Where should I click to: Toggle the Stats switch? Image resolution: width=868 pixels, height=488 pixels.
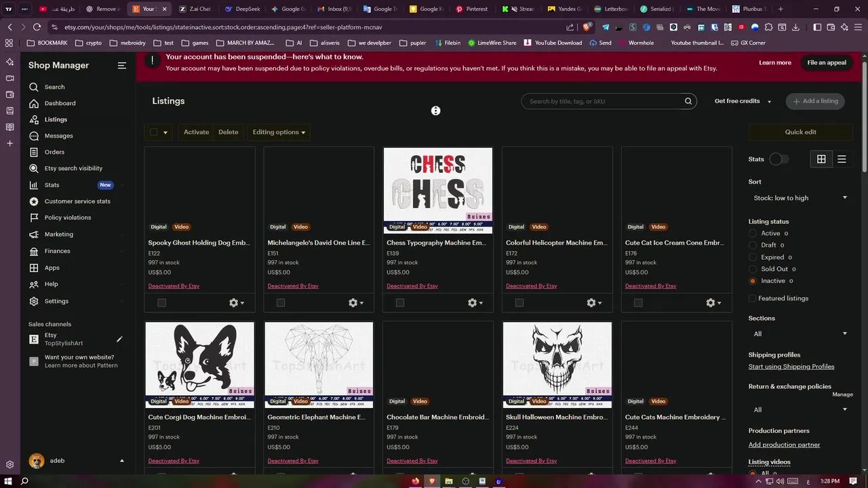[x=779, y=159]
